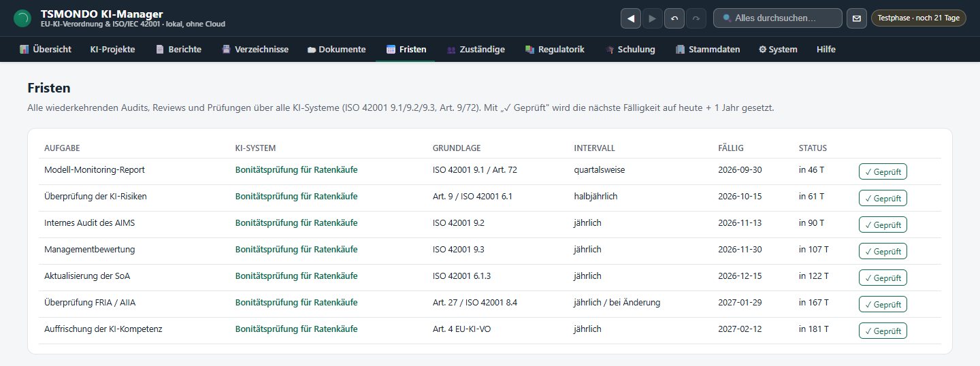Open Bonitätsprüfung link in the Managementbewertung row
The width and height of the screenshot is (980, 366).
[296, 249]
